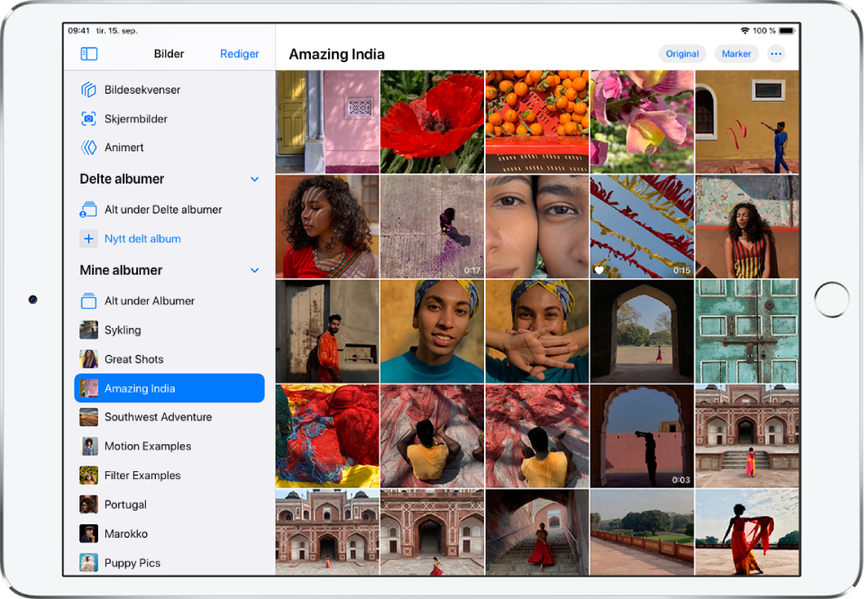Screen dimensions: 868x599
Task: Collapse the Delte albumer section
Action: click(254, 178)
